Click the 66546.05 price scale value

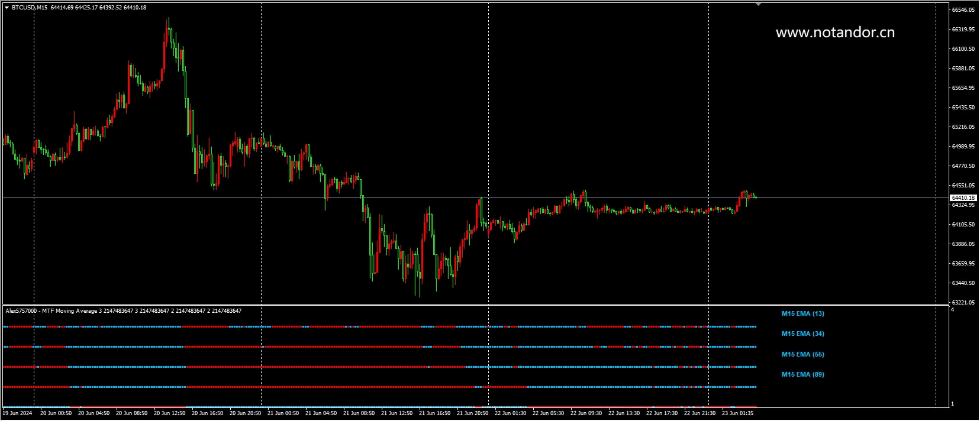coord(963,10)
